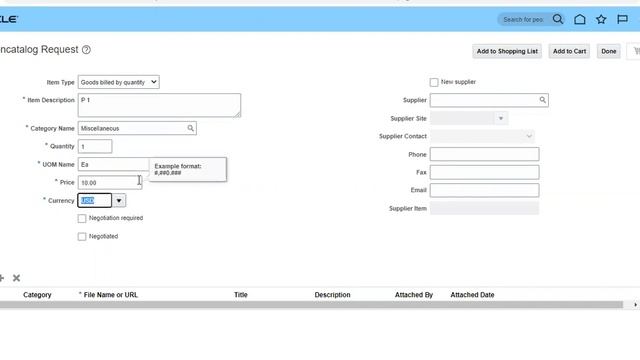Open help icon next to Noncatalog Request
Viewport: 640px width, 360px height.
pyautogui.click(x=86, y=50)
